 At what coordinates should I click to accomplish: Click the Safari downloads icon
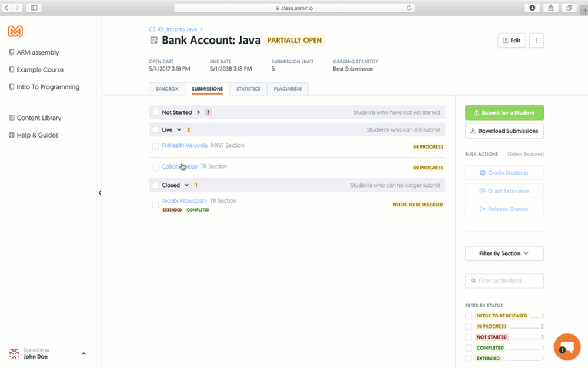(532, 8)
